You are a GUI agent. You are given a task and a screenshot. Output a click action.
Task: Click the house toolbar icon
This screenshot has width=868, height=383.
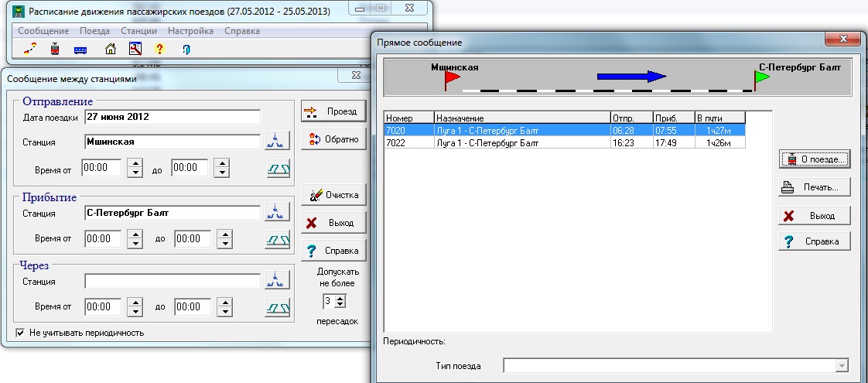point(111,50)
